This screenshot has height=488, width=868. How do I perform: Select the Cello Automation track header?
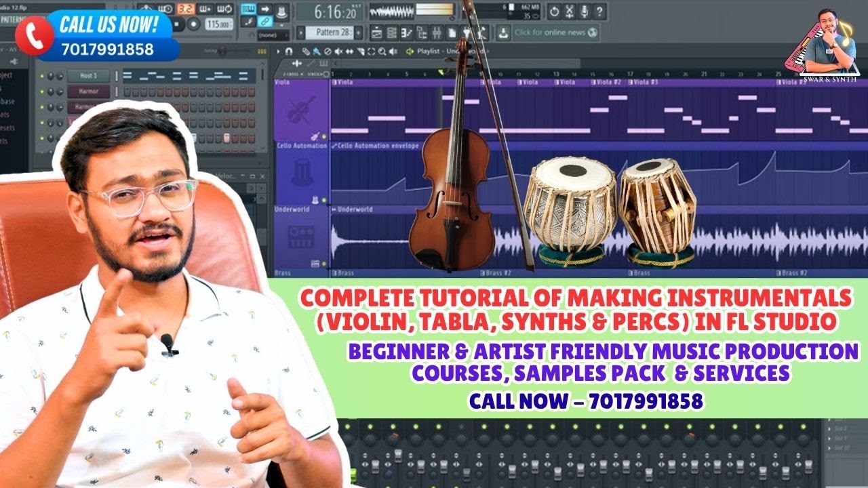301,173
